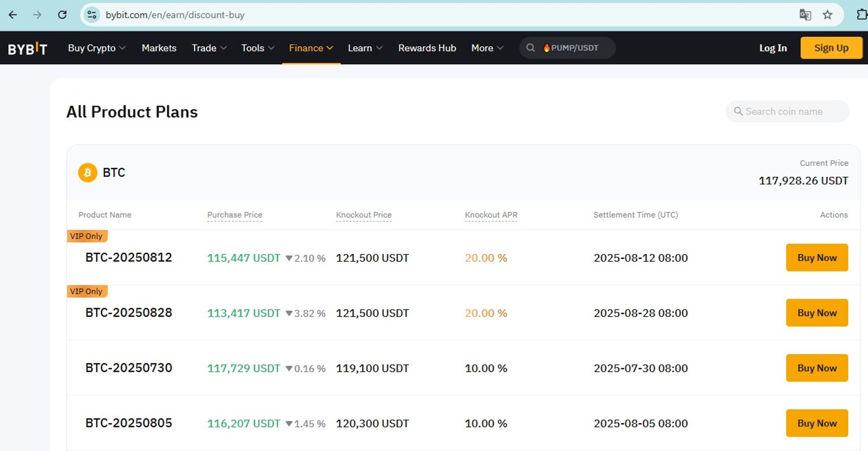Open site information icon in address bar
Screen dimensions: 868x451
[x=92, y=15]
